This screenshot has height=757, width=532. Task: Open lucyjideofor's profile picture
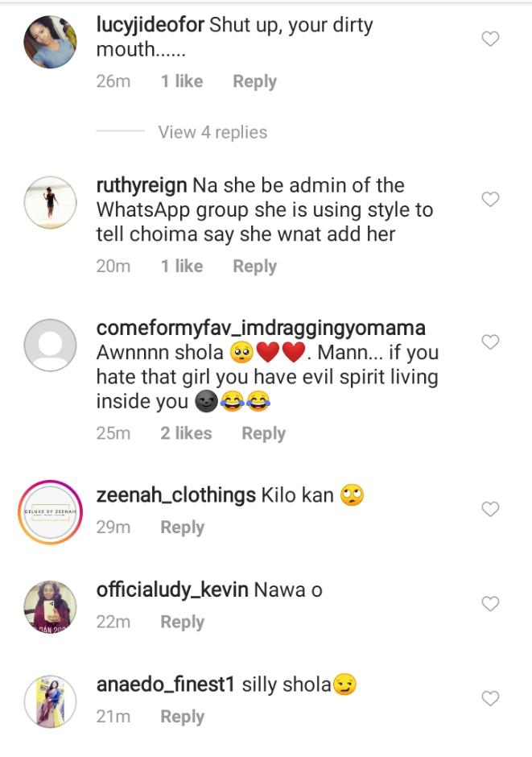coord(50,43)
